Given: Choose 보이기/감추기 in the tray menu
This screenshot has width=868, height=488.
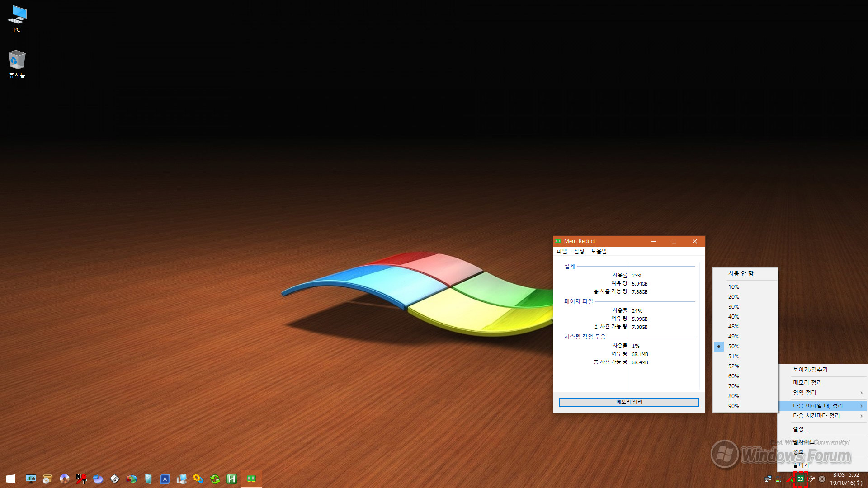Looking at the screenshot, I should coord(822,370).
